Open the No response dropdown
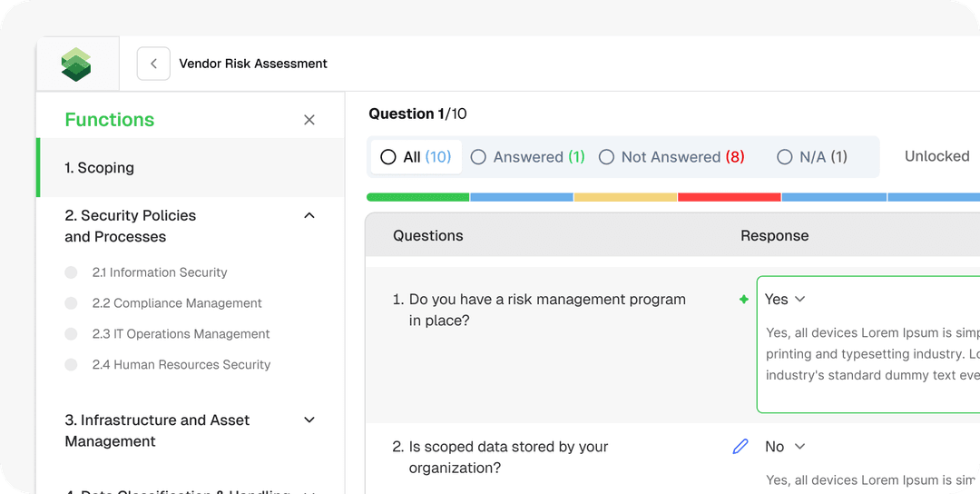 [x=785, y=447]
